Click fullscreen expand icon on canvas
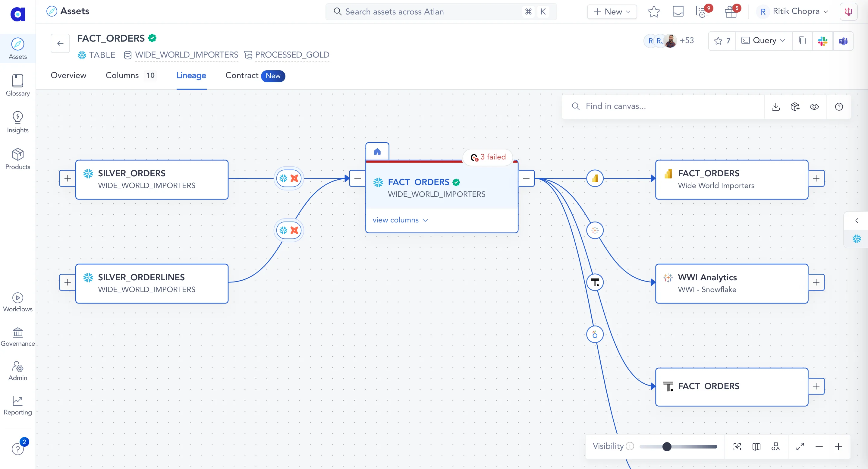The width and height of the screenshot is (868, 469). point(800,446)
